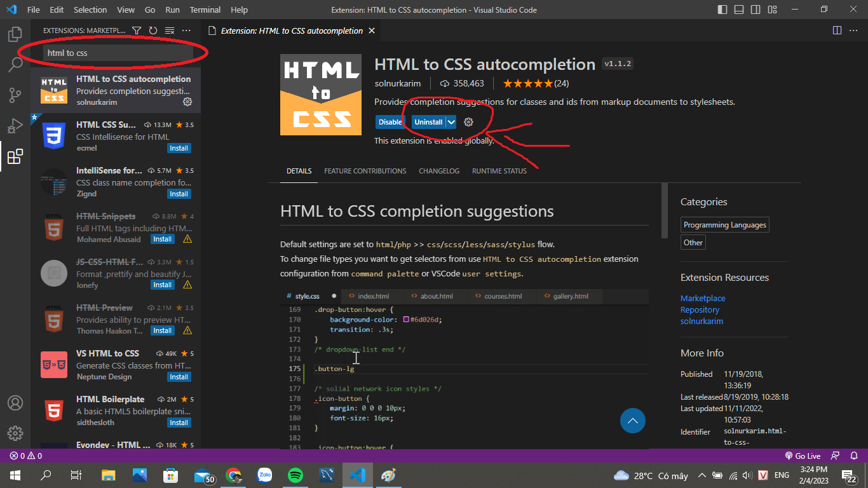Click the Other category tag
The image size is (868, 488).
click(x=693, y=243)
